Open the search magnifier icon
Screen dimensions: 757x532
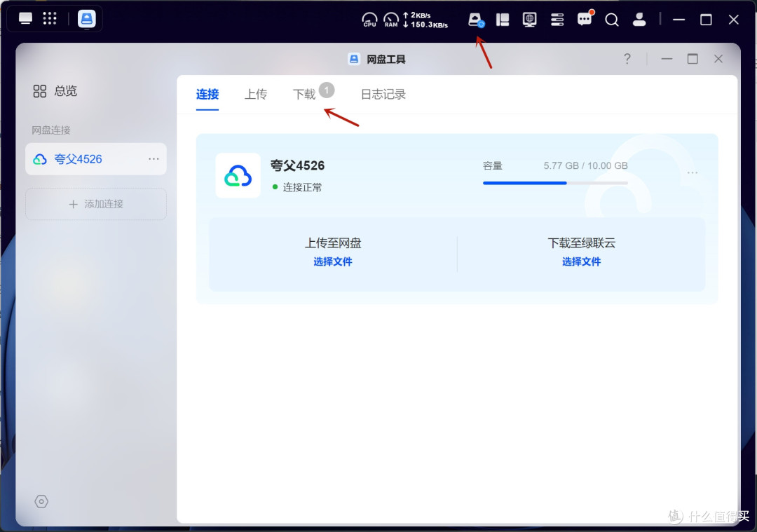(x=612, y=20)
